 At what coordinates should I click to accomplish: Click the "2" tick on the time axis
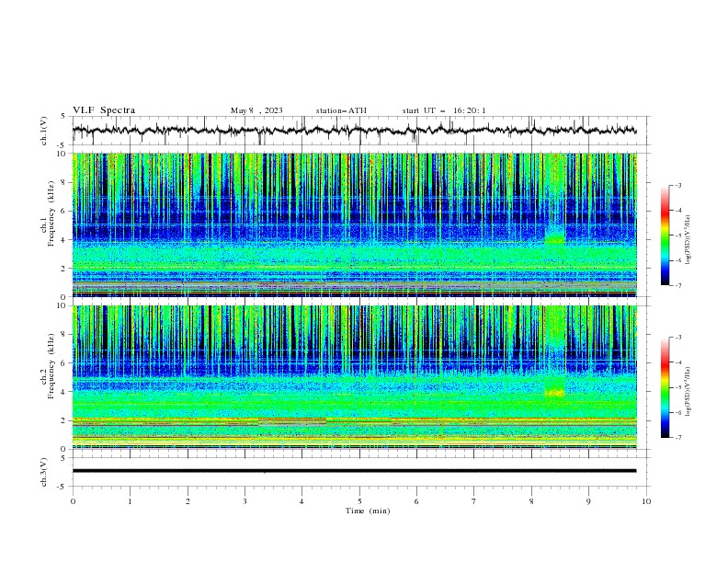pos(188,501)
